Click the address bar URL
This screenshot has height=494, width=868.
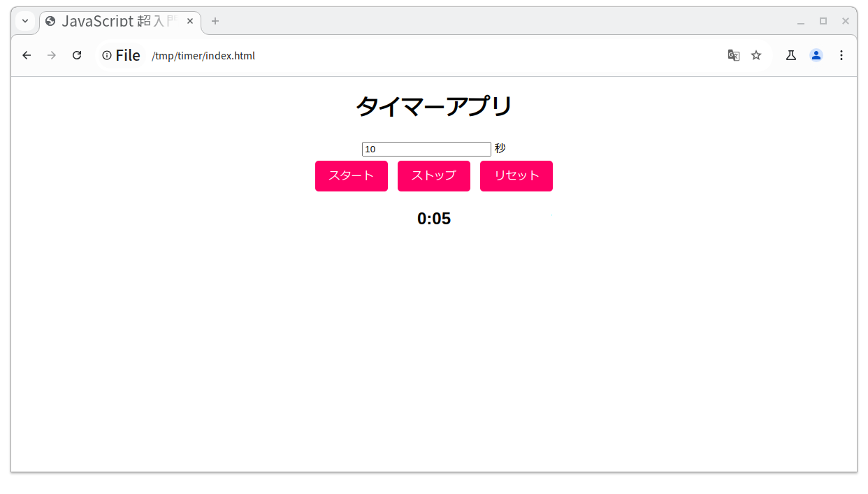[x=203, y=55]
